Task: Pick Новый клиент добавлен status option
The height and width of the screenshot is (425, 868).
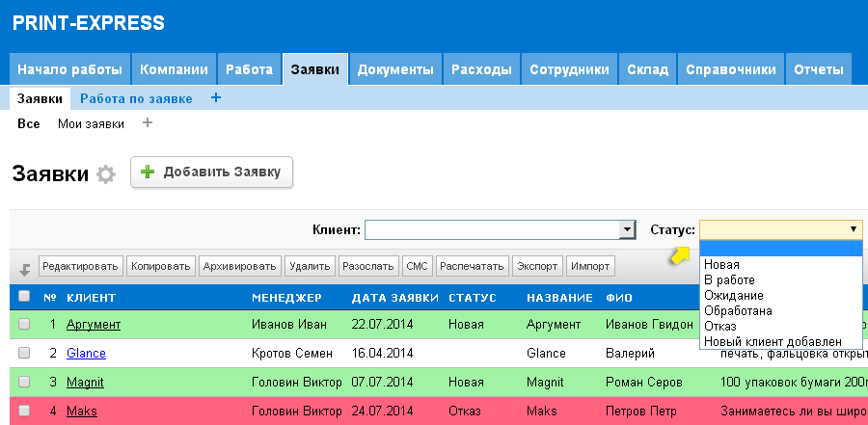Action: coord(773,341)
